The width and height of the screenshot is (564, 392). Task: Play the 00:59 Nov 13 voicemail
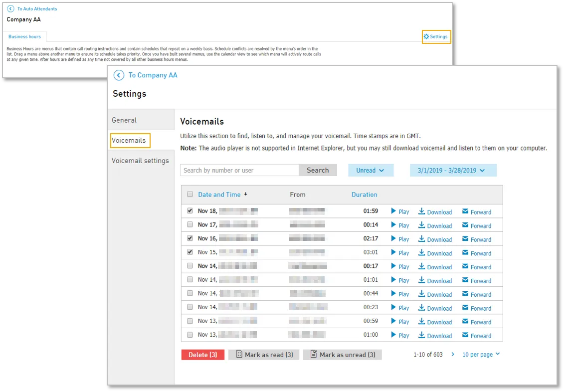pos(400,322)
